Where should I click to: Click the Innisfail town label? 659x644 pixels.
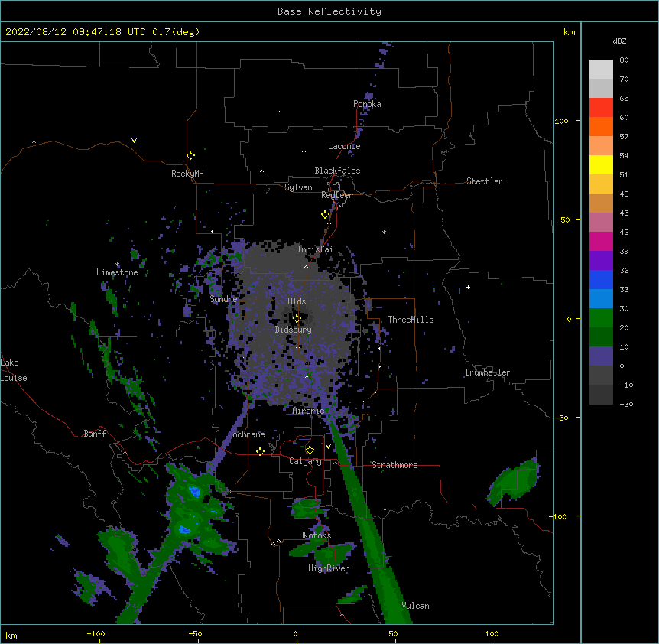318,249
